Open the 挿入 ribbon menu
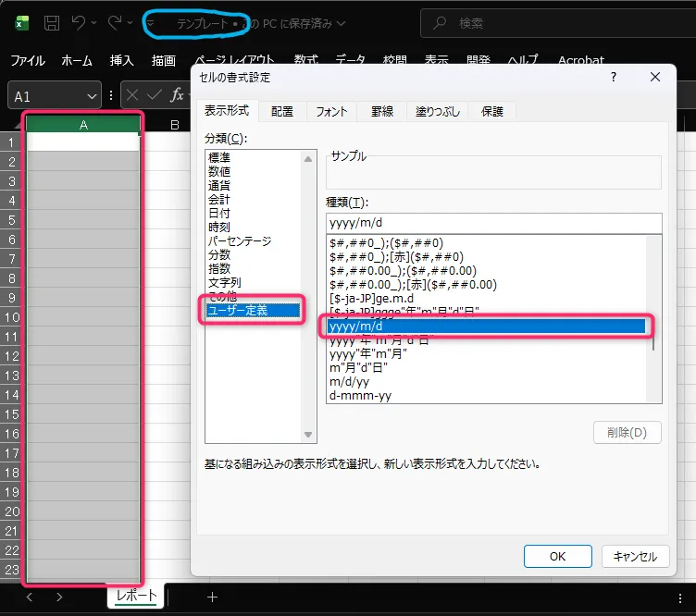This screenshot has width=696, height=616. click(122, 61)
